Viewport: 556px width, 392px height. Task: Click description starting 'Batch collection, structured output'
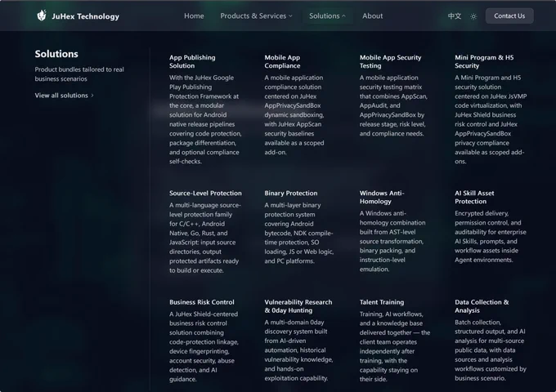click(491, 350)
